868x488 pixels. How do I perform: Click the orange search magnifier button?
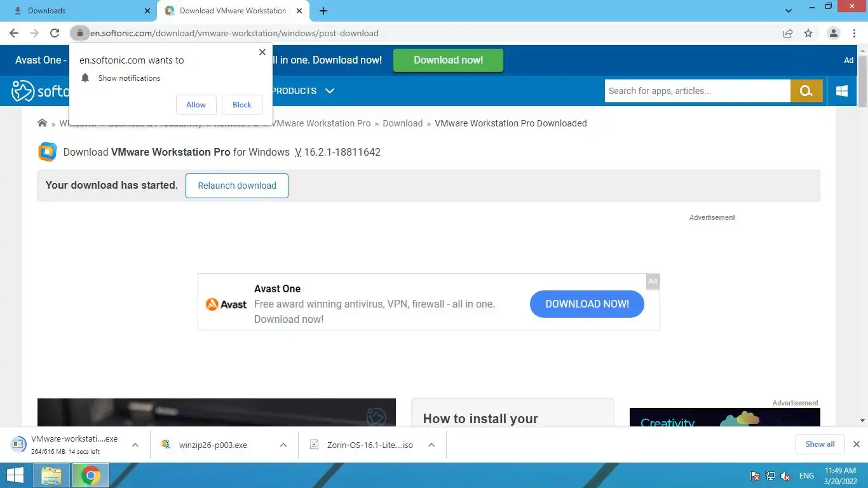click(x=806, y=91)
